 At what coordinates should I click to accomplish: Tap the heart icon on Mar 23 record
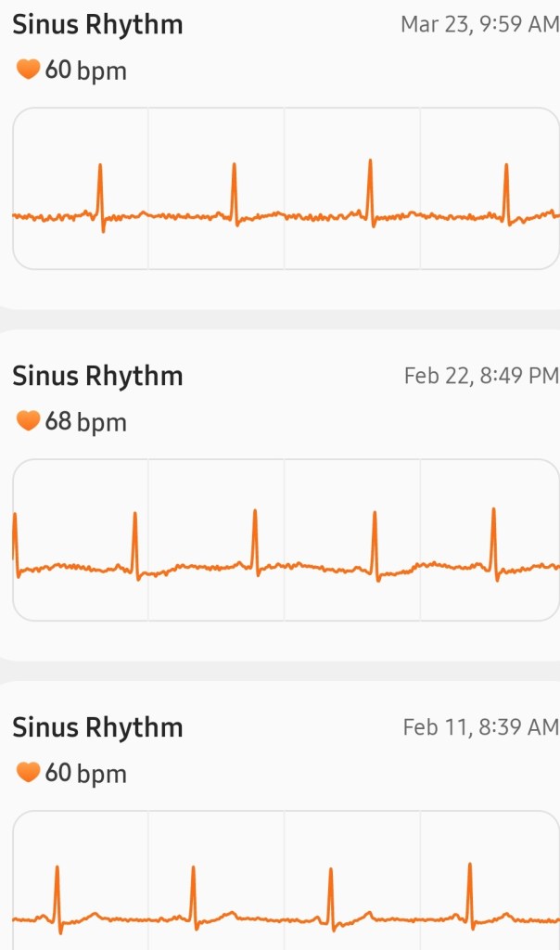point(28,70)
